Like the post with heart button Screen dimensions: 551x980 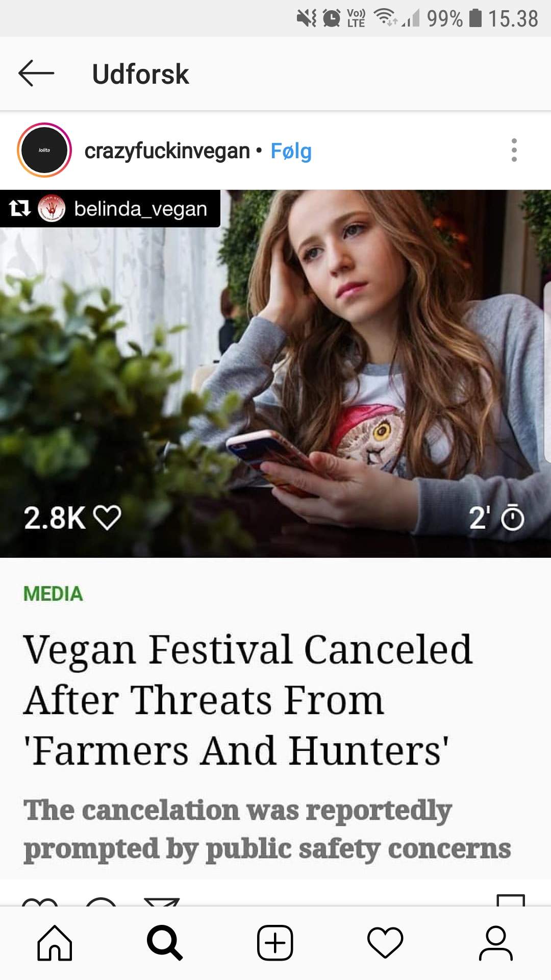coord(40,901)
